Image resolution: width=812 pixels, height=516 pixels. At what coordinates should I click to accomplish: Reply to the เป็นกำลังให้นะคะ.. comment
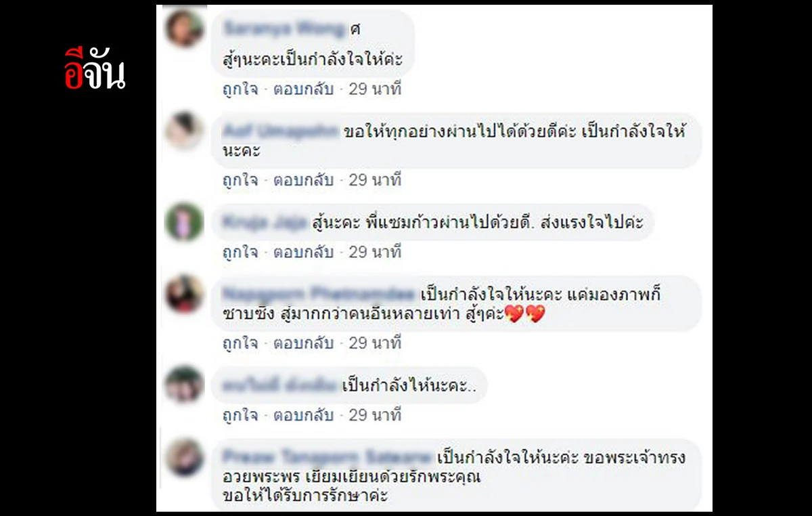coord(303,415)
